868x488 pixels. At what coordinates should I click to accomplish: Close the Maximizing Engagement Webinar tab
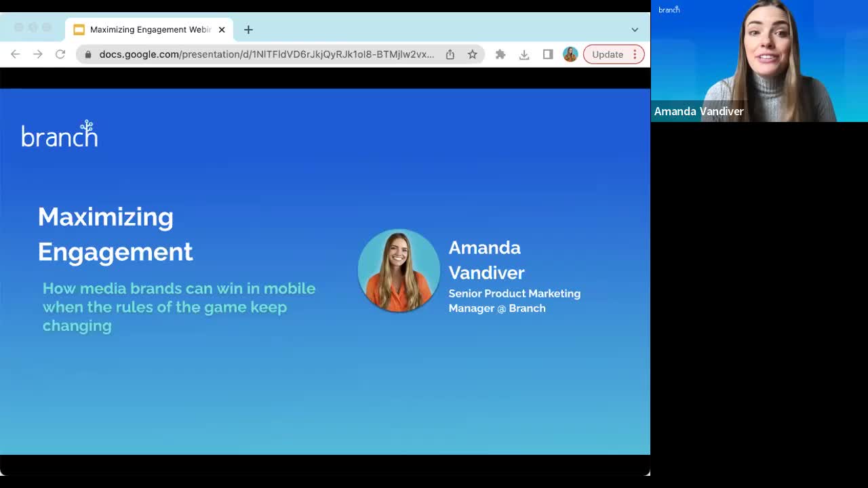222,30
